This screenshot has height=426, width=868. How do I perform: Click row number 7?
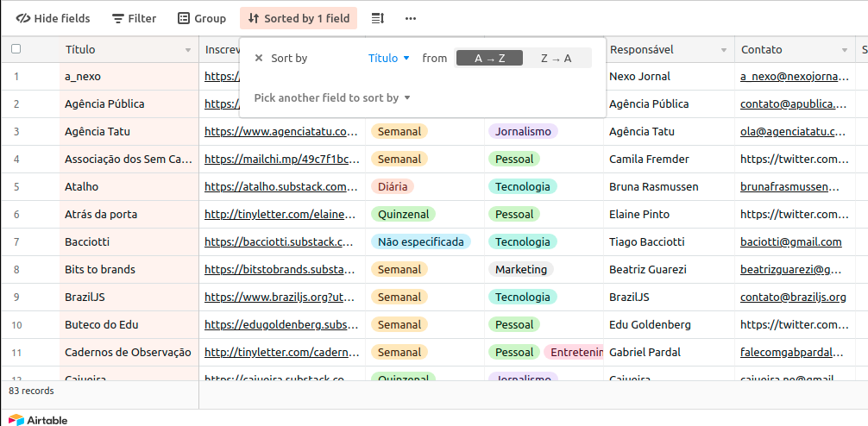click(x=16, y=241)
